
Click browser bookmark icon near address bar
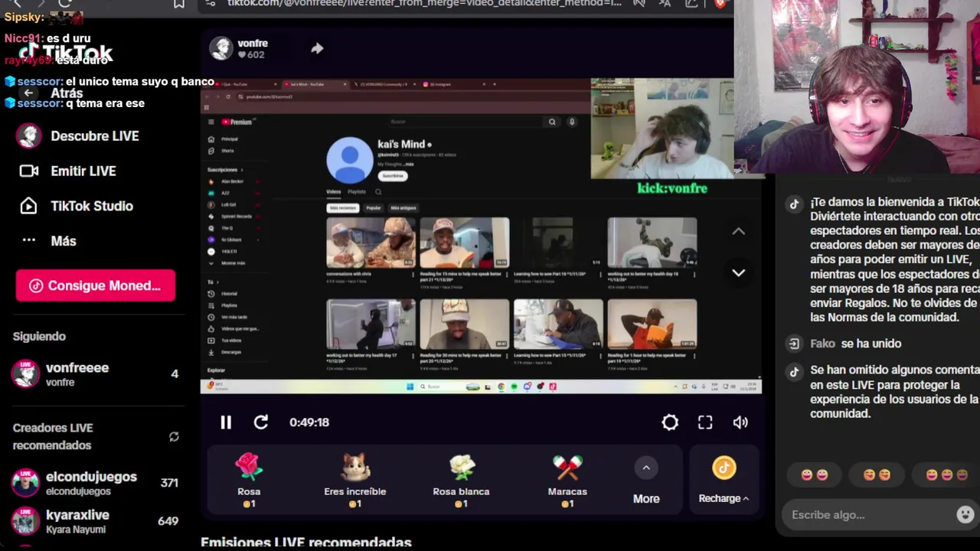179,4
